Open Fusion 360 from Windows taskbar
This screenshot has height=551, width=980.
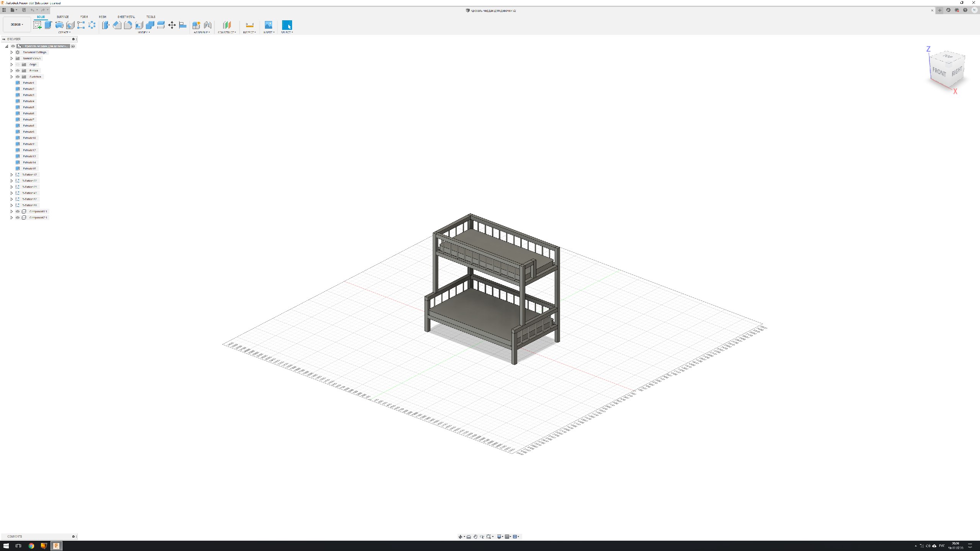pos(56,546)
